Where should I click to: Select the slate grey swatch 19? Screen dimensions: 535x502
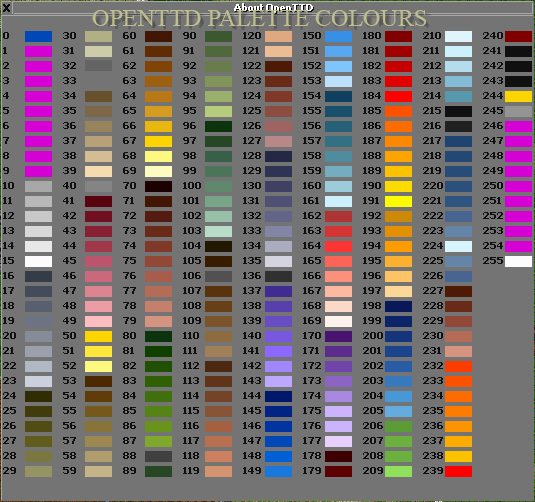pos(39,322)
